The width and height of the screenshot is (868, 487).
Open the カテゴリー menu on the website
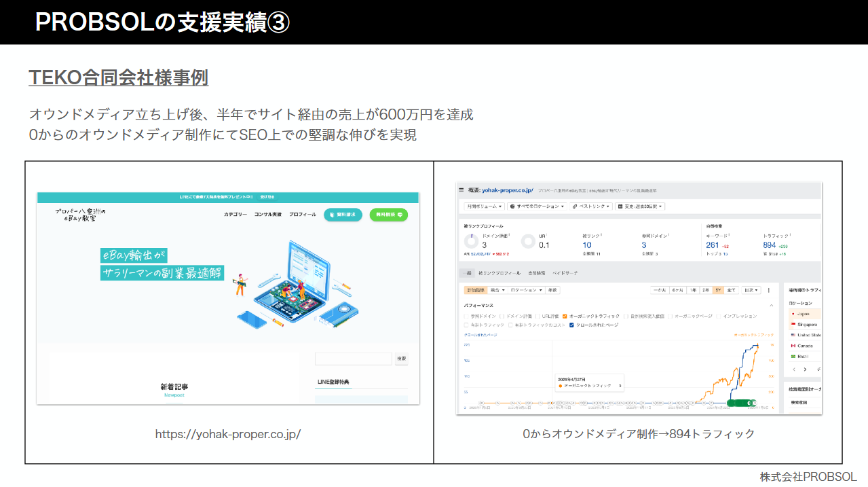(235, 215)
